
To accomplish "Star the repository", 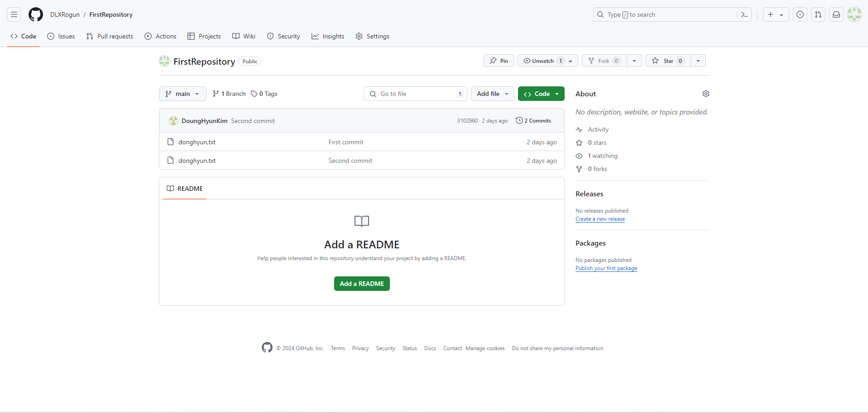I will [668, 61].
